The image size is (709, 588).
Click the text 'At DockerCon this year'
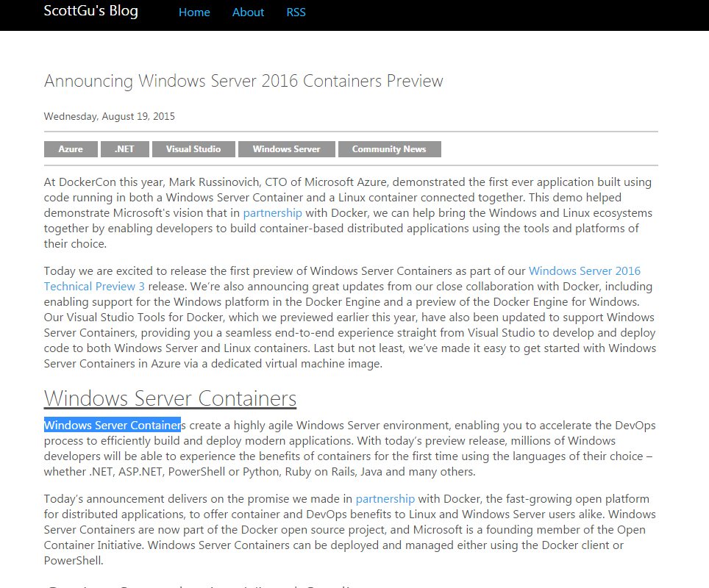(104, 182)
